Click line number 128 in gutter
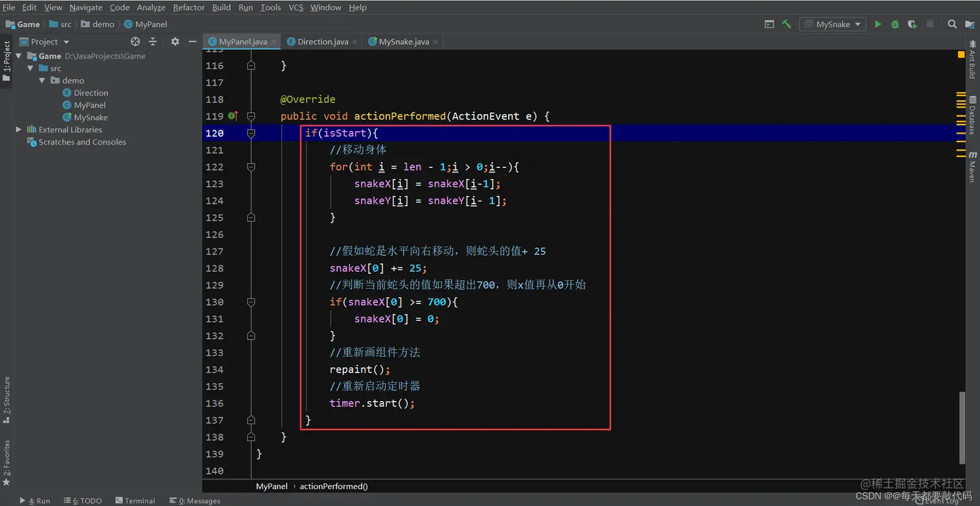The height and width of the screenshot is (506, 980). pyautogui.click(x=214, y=268)
